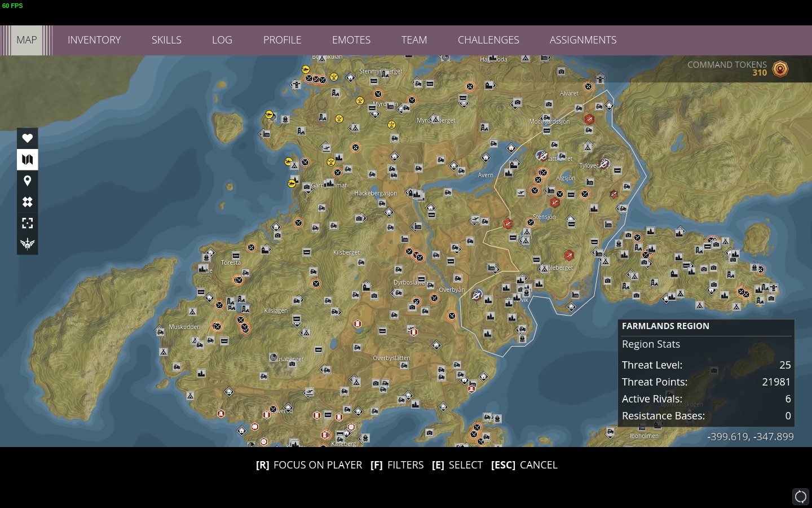This screenshot has width=812, height=508.
Task: Click blue-ringed marker left of Kattleret
Action: click(x=542, y=156)
